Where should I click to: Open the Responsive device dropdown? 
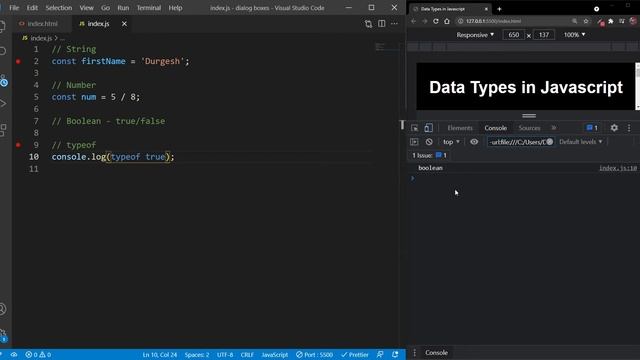475,35
